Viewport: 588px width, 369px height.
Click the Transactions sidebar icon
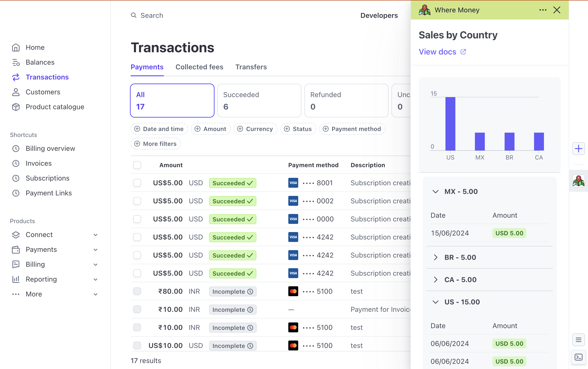coord(16,77)
